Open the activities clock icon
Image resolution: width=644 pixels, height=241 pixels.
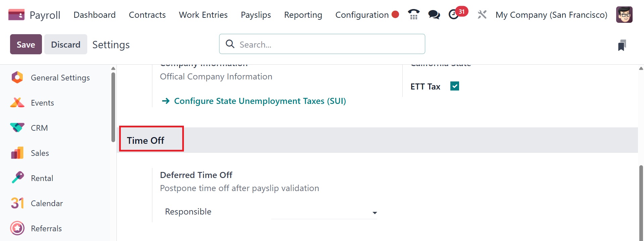pyautogui.click(x=454, y=15)
